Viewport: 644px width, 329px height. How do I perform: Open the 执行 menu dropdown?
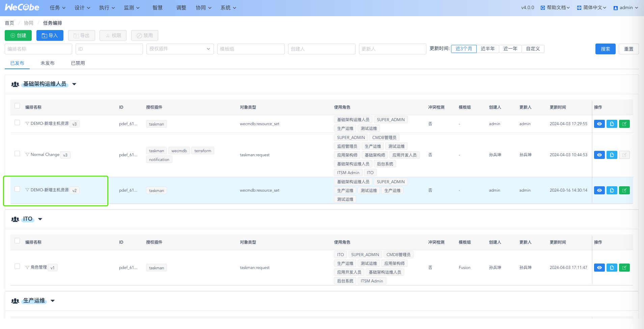pyautogui.click(x=107, y=8)
